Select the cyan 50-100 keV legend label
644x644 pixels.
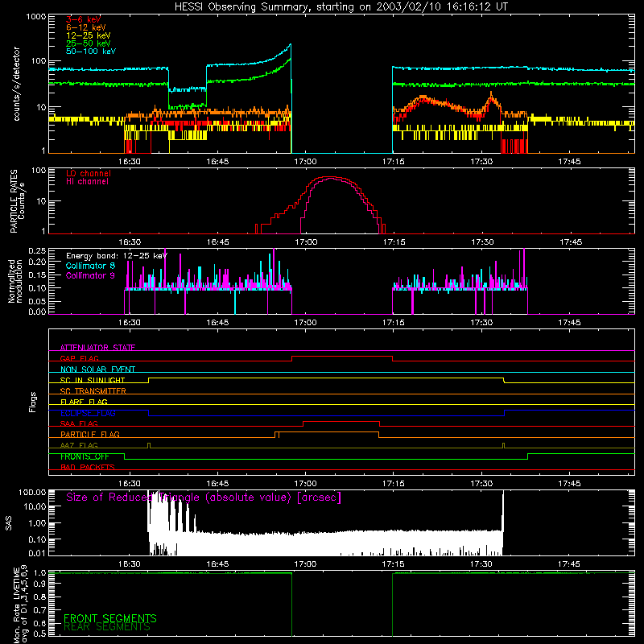91,51
